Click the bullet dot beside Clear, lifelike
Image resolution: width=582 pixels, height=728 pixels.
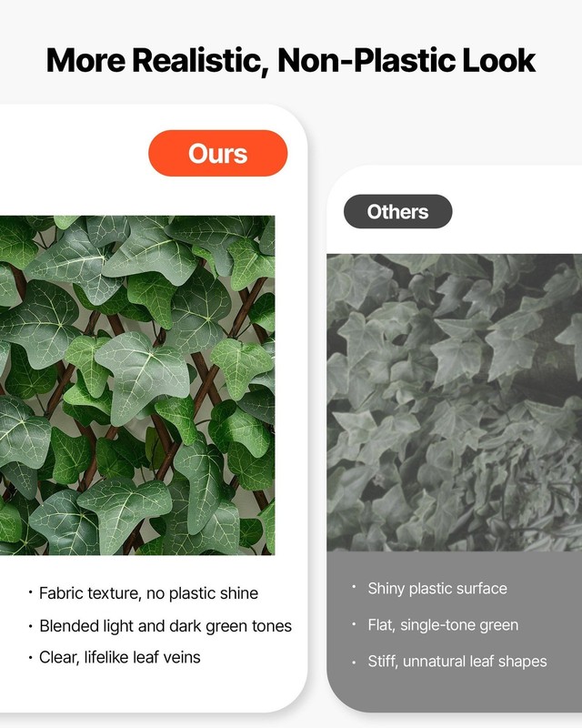pyautogui.click(x=30, y=657)
